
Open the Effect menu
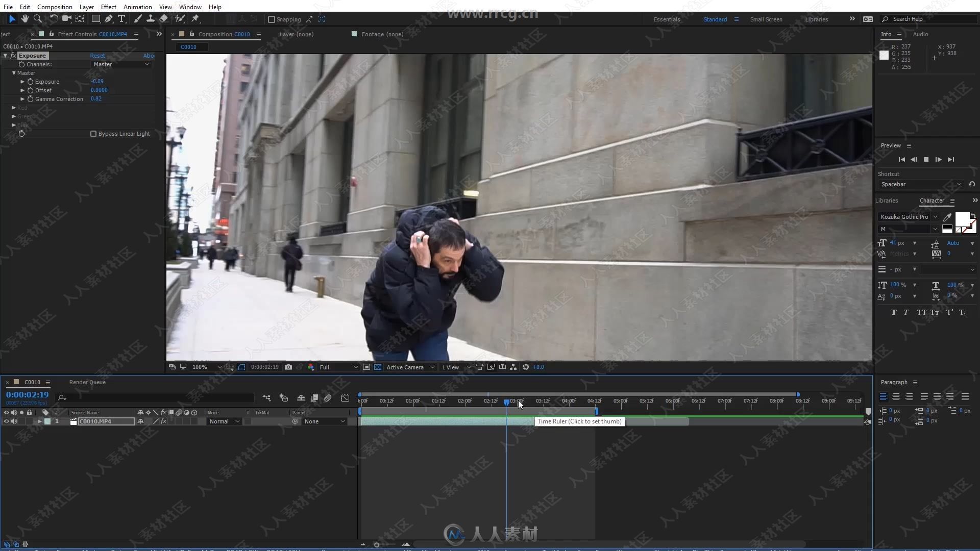click(x=108, y=7)
